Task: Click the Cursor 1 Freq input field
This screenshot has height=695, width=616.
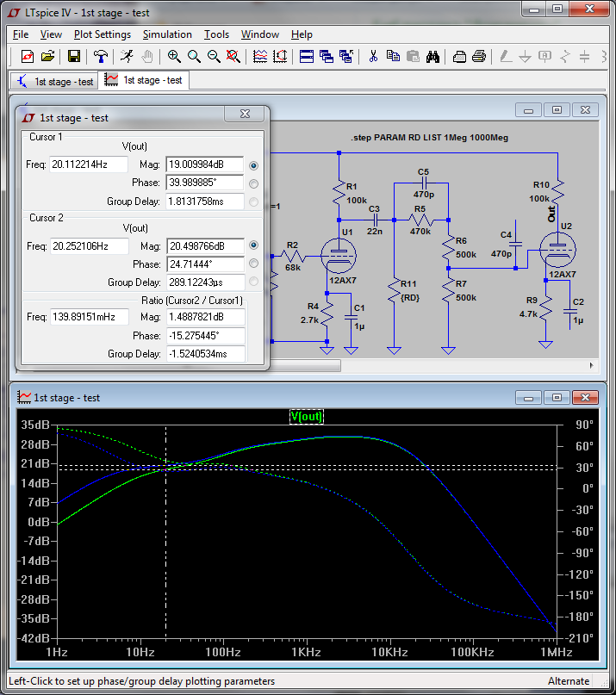Action: (88, 164)
